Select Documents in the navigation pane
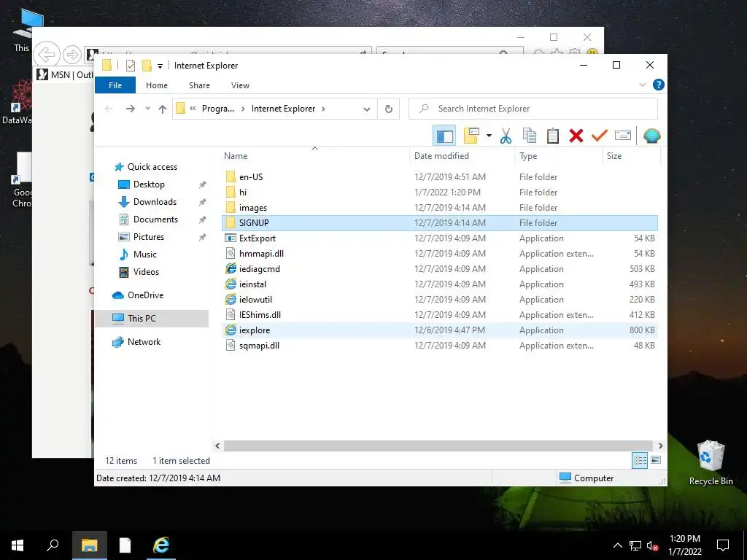This screenshot has height=560, width=747. pyautogui.click(x=155, y=219)
